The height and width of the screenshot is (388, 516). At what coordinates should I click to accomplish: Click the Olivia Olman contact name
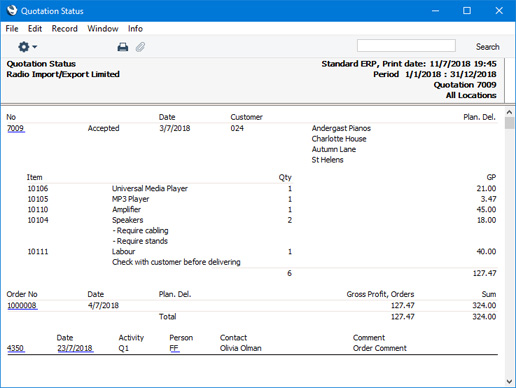tap(241, 348)
